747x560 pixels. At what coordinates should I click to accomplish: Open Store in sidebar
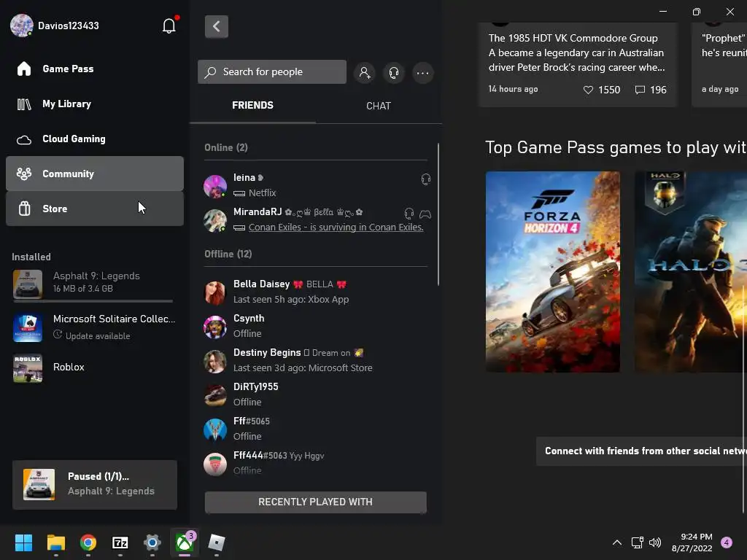click(x=94, y=209)
